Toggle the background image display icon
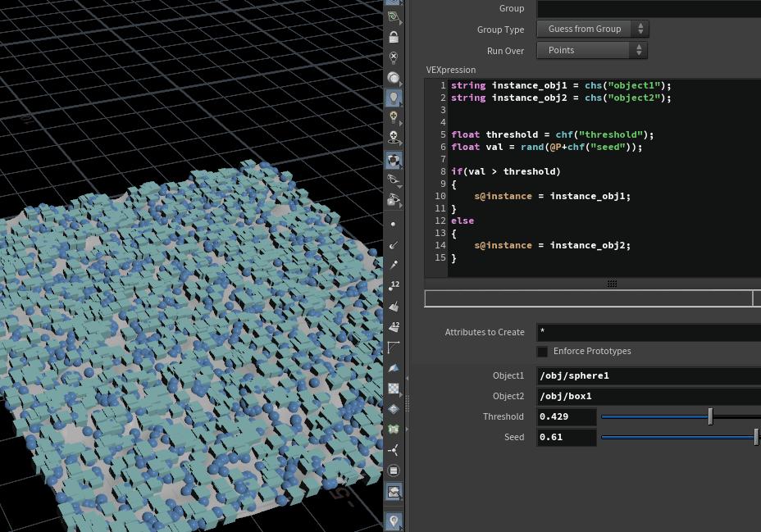 pyautogui.click(x=394, y=492)
